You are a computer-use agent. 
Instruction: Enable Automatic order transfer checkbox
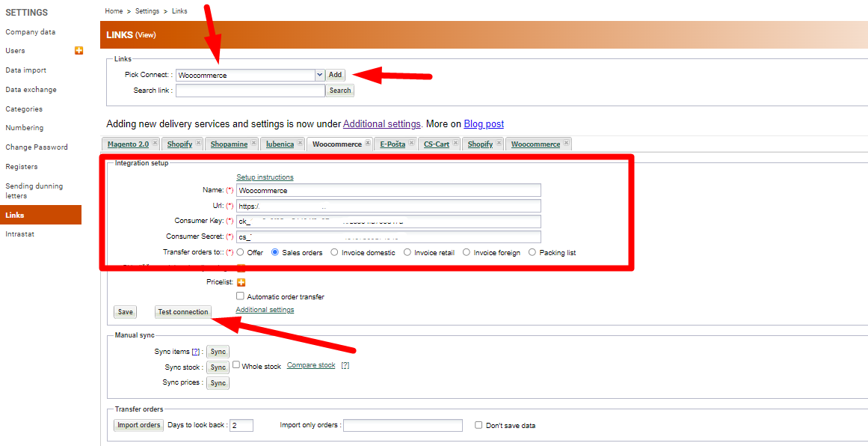pos(240,296)
